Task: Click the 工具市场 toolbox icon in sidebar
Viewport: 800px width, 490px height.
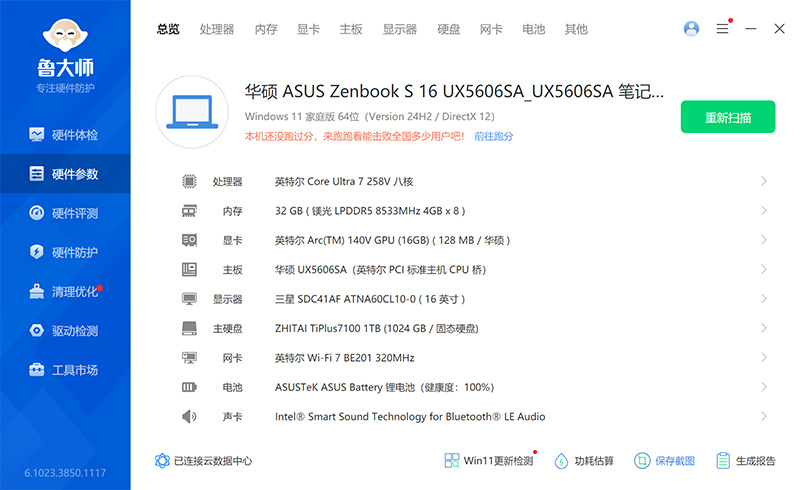Action: (36, 370)
